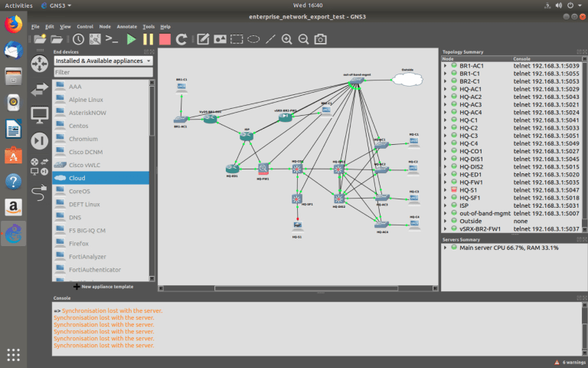Screen dimensions: 588x368
Task: Browse security devices category
Action: (39, 141)
